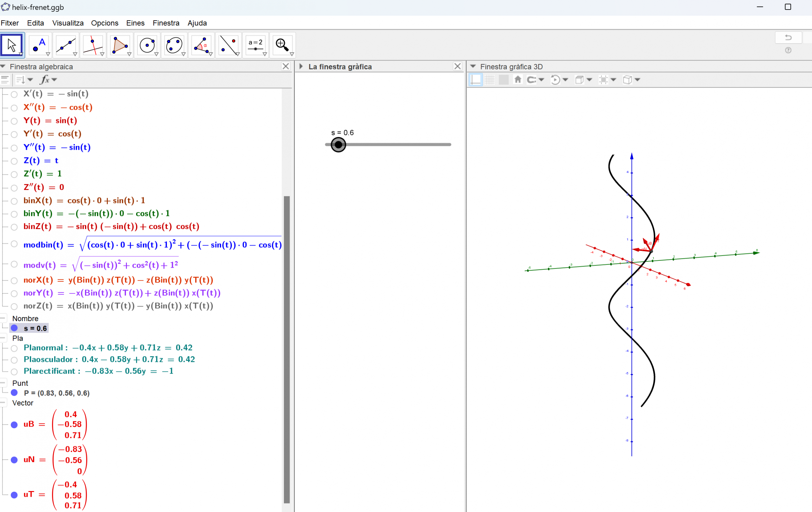The image size is (812, 512).
Task: Show the Planormal plane
Action: [x=14, y=348]
